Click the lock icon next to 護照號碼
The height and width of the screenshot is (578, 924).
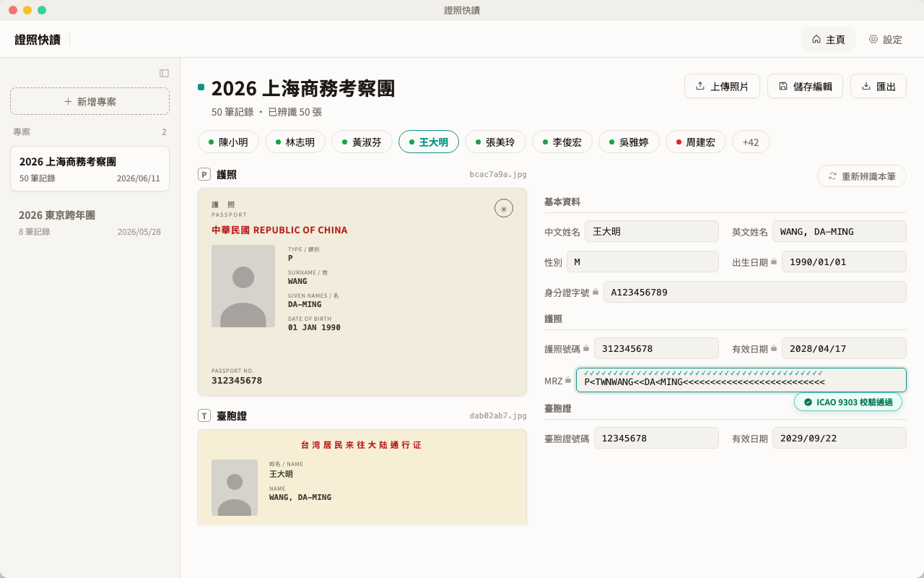click(x=586, y=348)
